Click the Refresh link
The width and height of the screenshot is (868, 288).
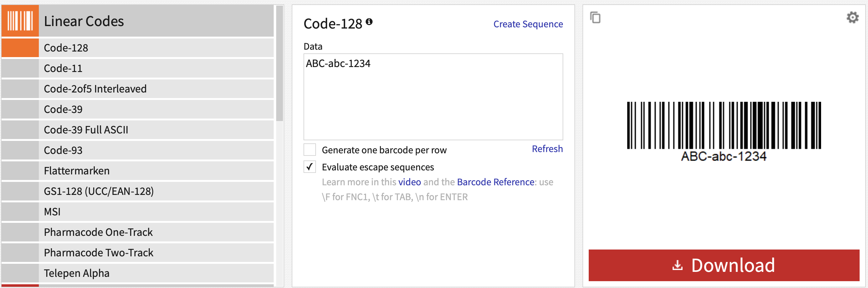pos(547,149)
